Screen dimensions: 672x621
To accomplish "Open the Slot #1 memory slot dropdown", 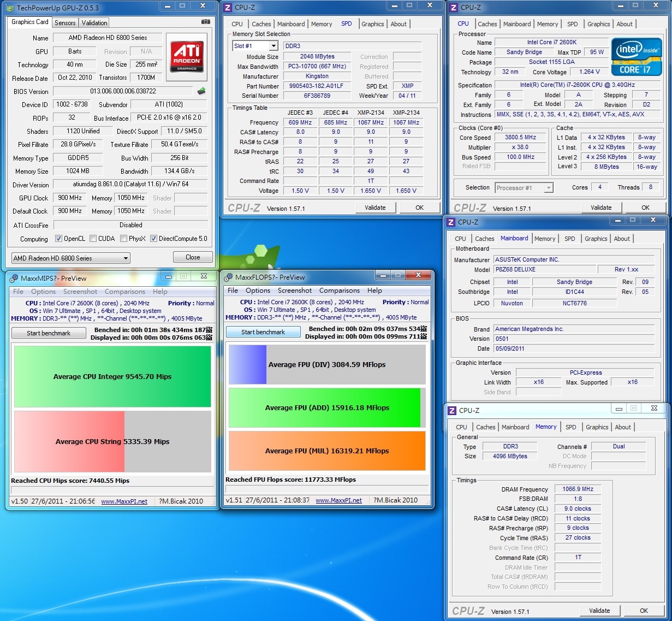I will (x=255, y=46).
